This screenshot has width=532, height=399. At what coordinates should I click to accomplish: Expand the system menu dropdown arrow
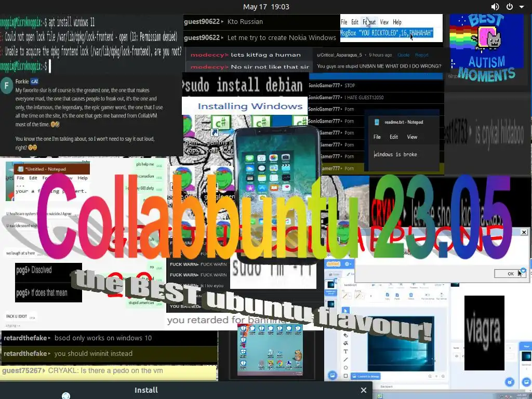(x=522, y=7)
